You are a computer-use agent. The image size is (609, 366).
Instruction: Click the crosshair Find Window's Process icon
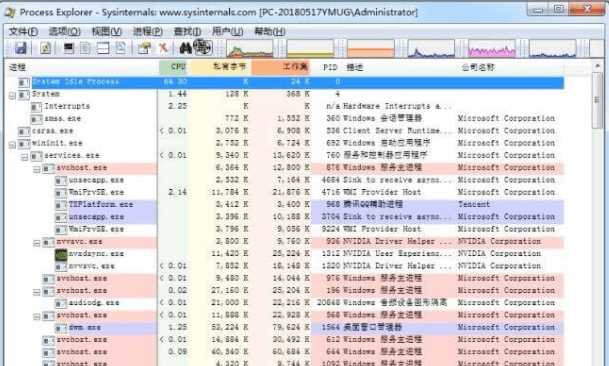[x=202, y=47]
